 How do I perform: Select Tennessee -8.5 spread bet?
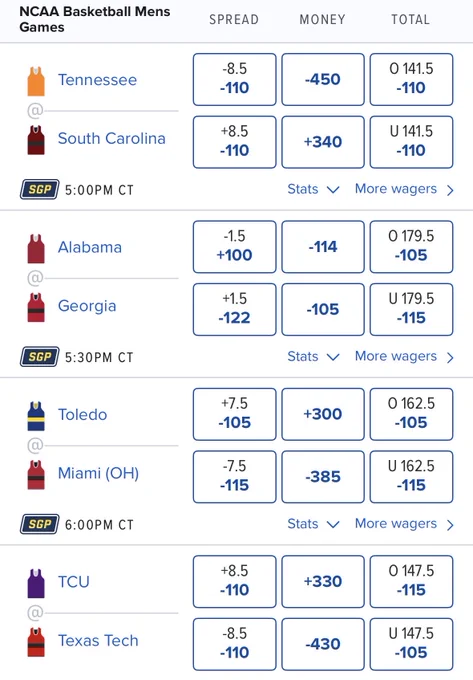pyautogui.click(x=235, y=79)
